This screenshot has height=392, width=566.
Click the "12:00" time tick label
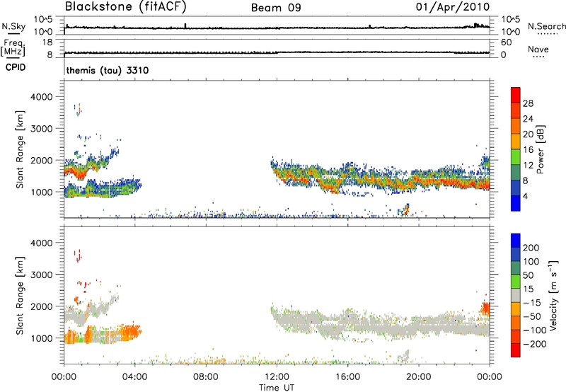pyautogui.click(x=277, y=377)
